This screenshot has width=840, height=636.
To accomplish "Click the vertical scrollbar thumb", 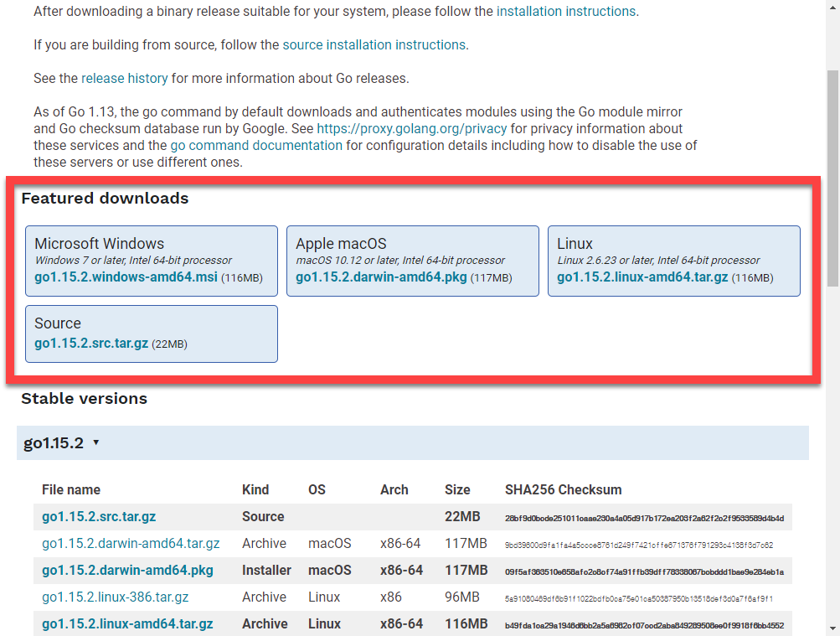I will click(832, 178).
